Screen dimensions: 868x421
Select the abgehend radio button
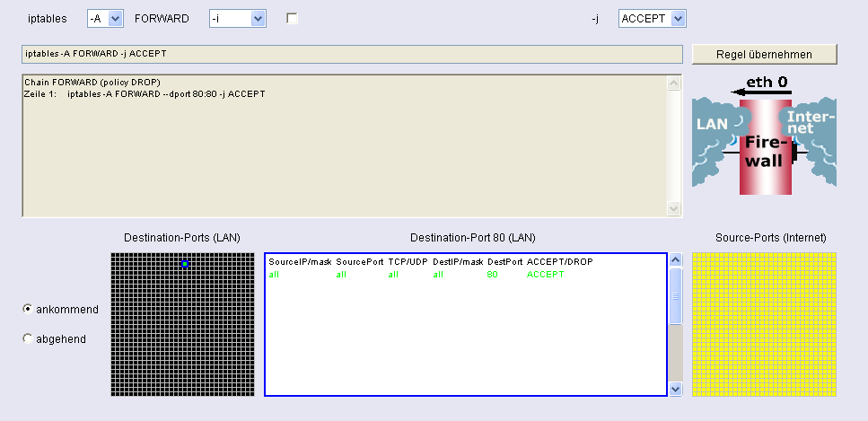click(27, 338)
